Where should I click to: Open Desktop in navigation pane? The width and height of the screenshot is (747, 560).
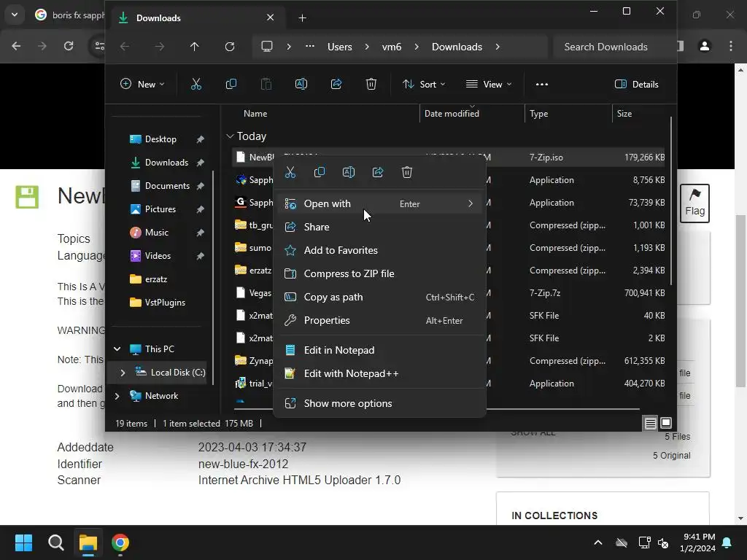160,139
